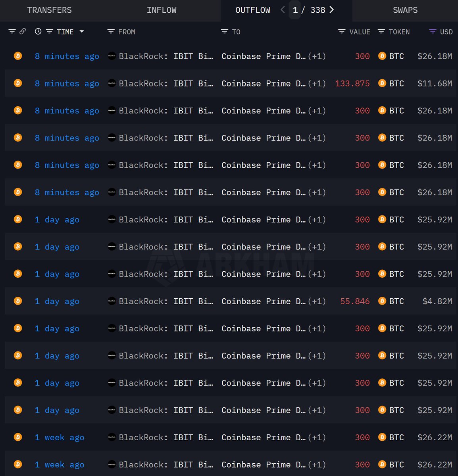Open the filter icon beside the chain-link icon
Viewport: 458px width, 476px height.
[x=12, y=31]
